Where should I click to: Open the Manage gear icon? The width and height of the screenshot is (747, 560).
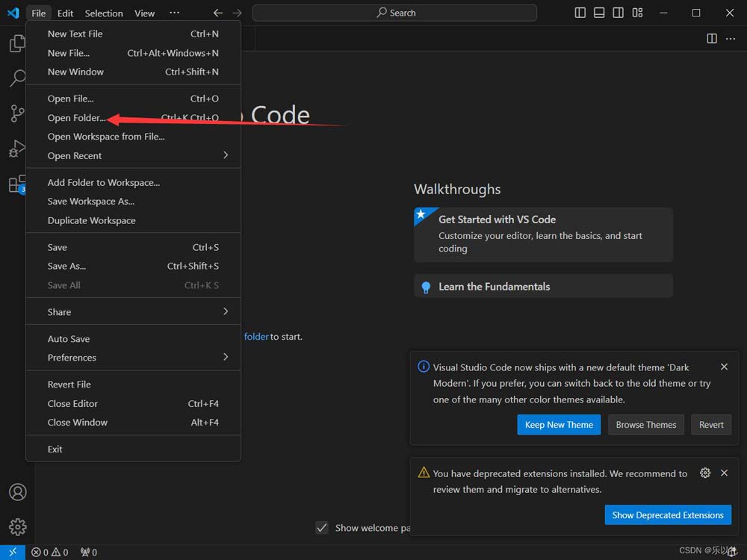[16, 526]
